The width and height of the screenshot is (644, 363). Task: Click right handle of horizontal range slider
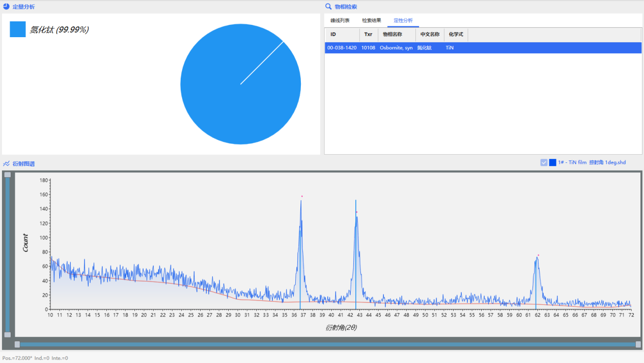(x=638, y=344)
